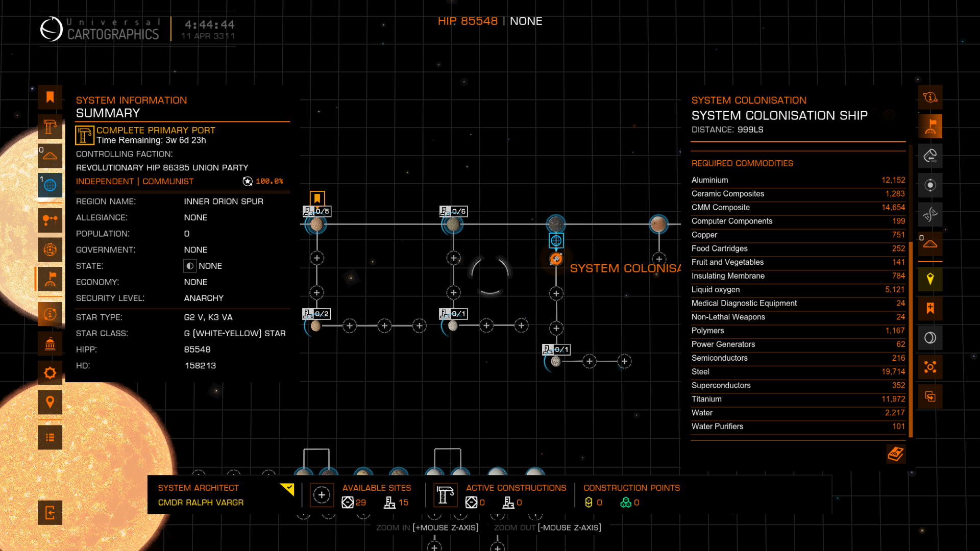Click the HIP 85548 system title
The image size is (980, 551).
pos(467,21)
